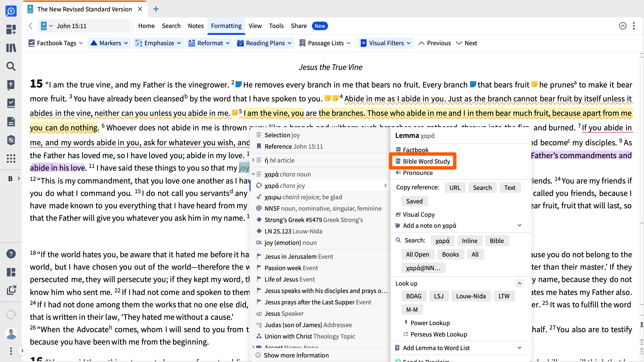This screenshot has width=644, height=362.
Task: Open the Reformat dropdown
Action: pos(209,43)
